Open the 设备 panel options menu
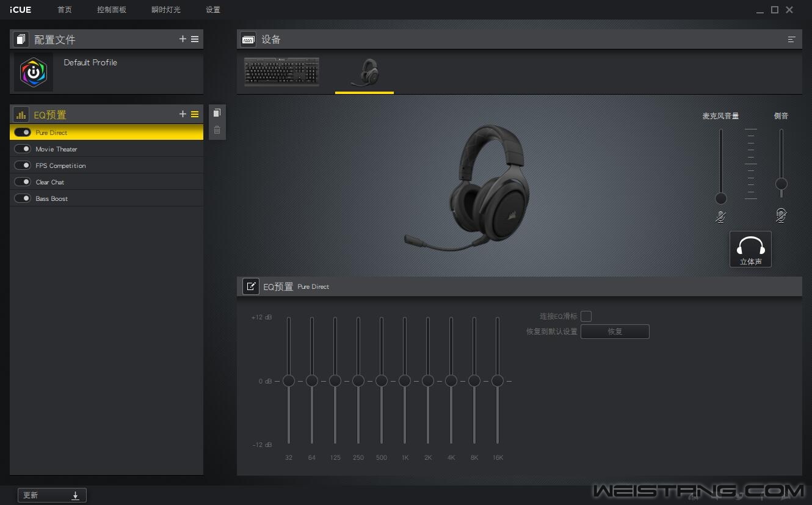This screenshot has width=812, height=505. [792, 39]
